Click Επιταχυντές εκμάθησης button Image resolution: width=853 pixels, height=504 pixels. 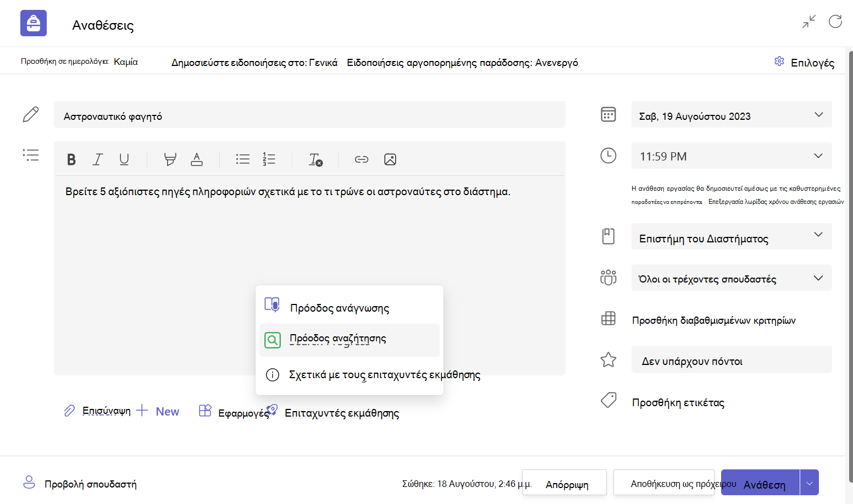click(x=333, y=412)
